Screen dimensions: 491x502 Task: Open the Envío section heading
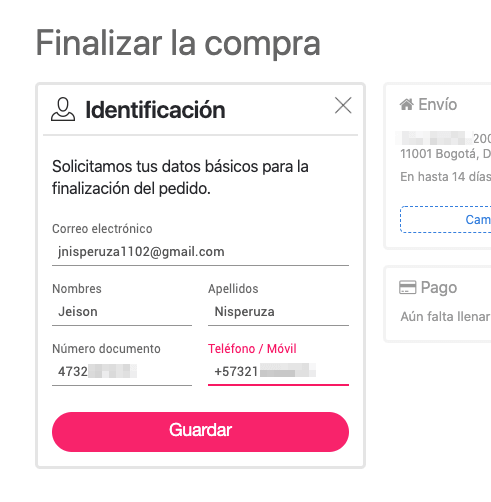[x=437, y=104]
